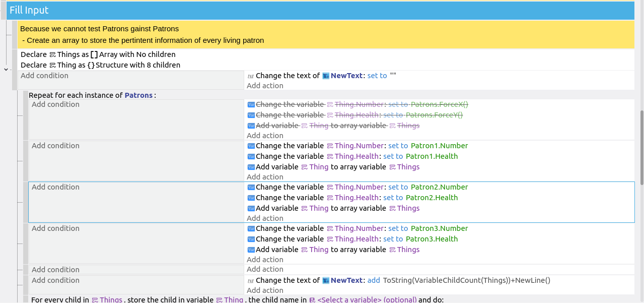Collapse the event group using the left chevron
Screen dimensions: 644x303
[x=6, y=69]
